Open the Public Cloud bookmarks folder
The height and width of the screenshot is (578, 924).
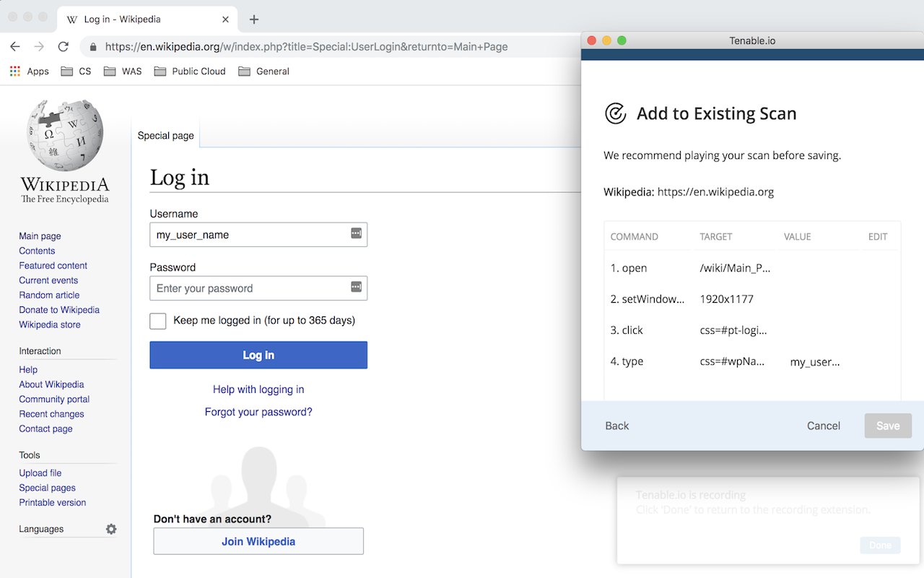190,71
